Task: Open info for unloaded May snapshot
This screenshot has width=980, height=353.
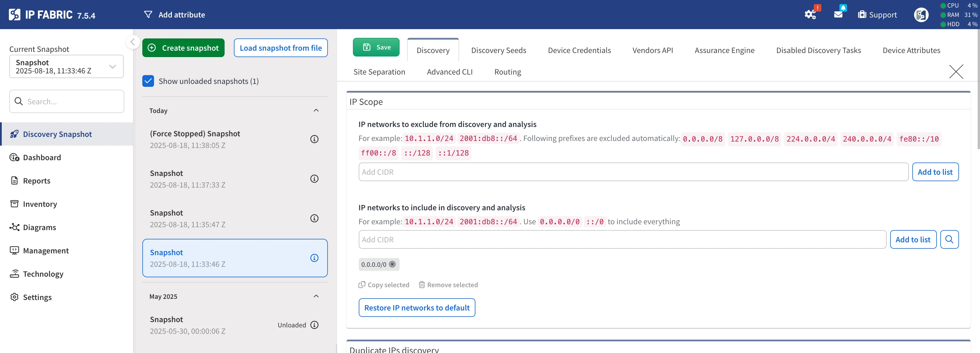Action: click(314, 325)
